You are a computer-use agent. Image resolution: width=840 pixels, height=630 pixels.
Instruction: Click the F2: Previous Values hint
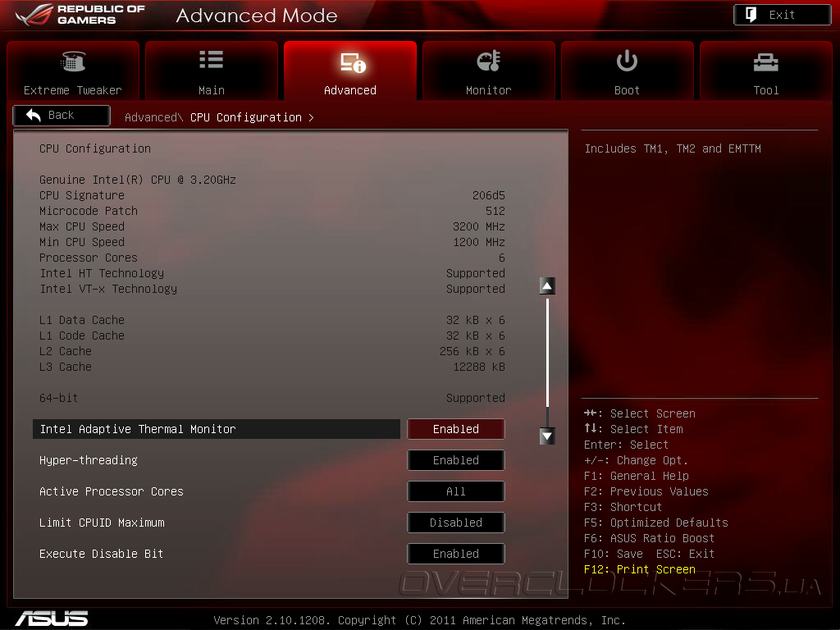coord(646,491)
